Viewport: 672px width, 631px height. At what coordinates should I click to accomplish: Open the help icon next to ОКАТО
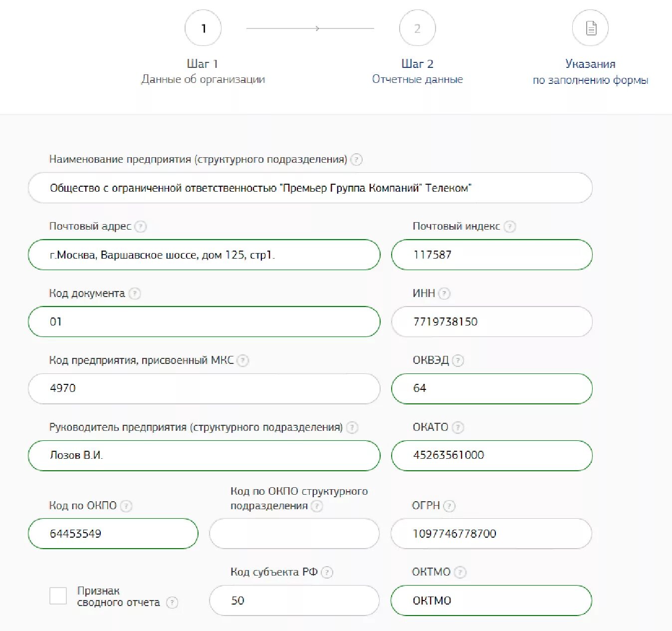(457, 427)
